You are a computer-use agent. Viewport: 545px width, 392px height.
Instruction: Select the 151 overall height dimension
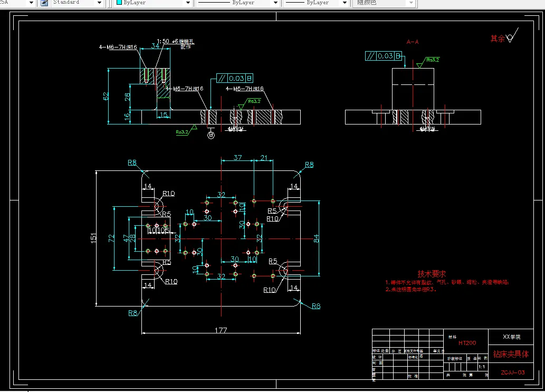point(93,238)
